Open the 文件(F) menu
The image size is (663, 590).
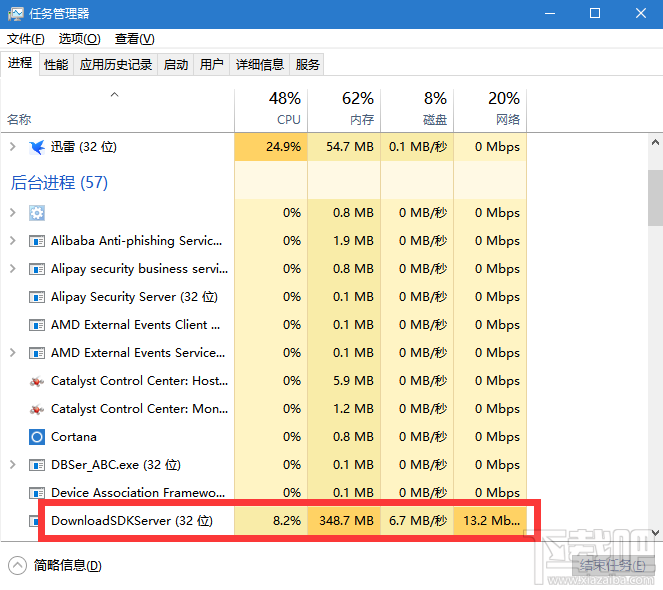(26, 39)
